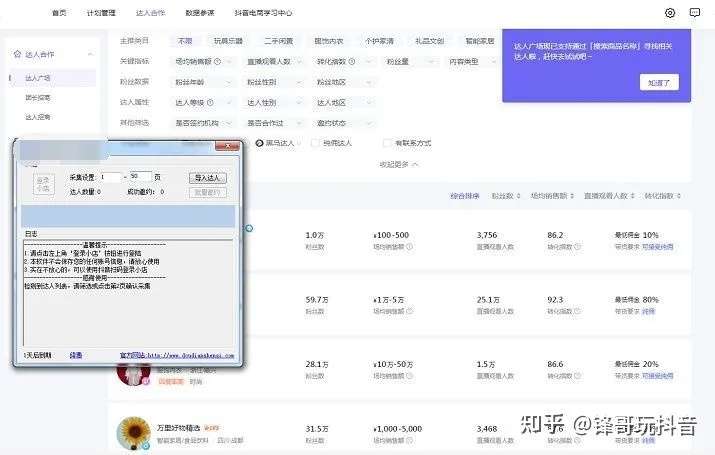Sort list by 直播观看人数 column header
This screenshot has height=455, width=715.
pos(609,196)
